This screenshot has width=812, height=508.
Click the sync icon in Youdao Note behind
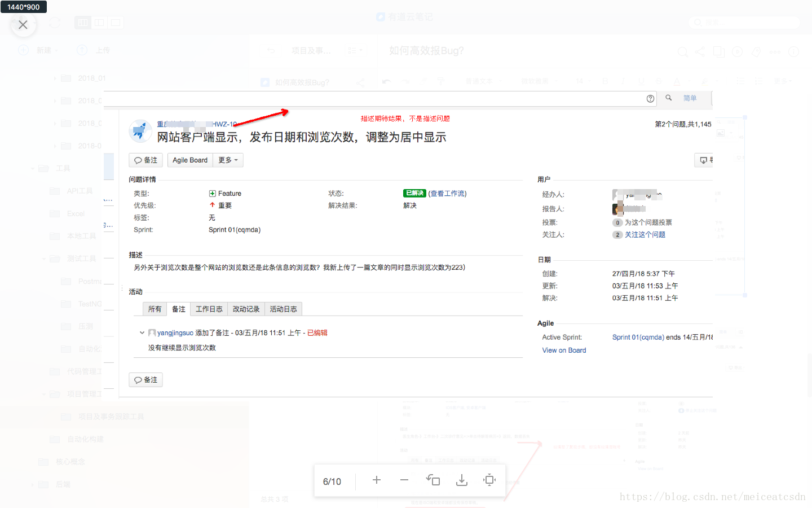click(55, 23)
